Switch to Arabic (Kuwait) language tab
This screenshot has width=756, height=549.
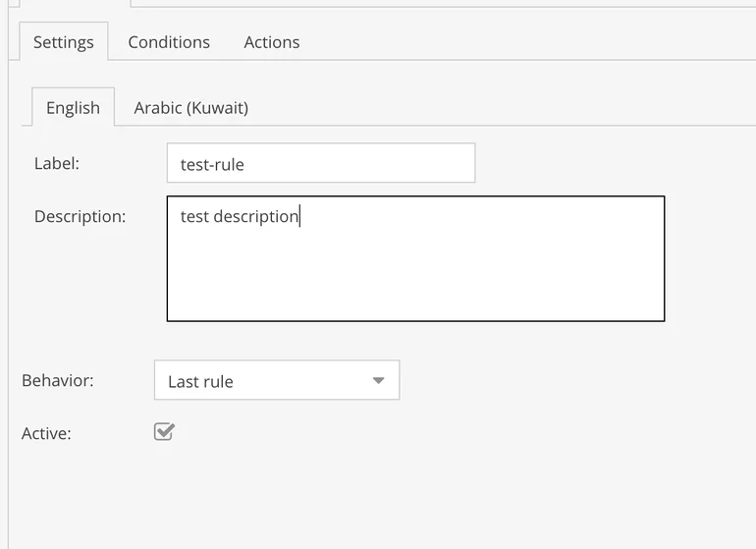point(190,107)
